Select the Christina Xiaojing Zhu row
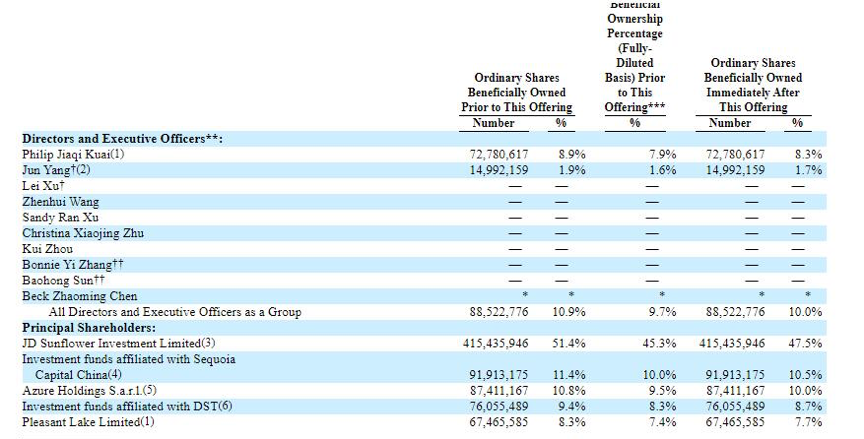 (83, 233)
